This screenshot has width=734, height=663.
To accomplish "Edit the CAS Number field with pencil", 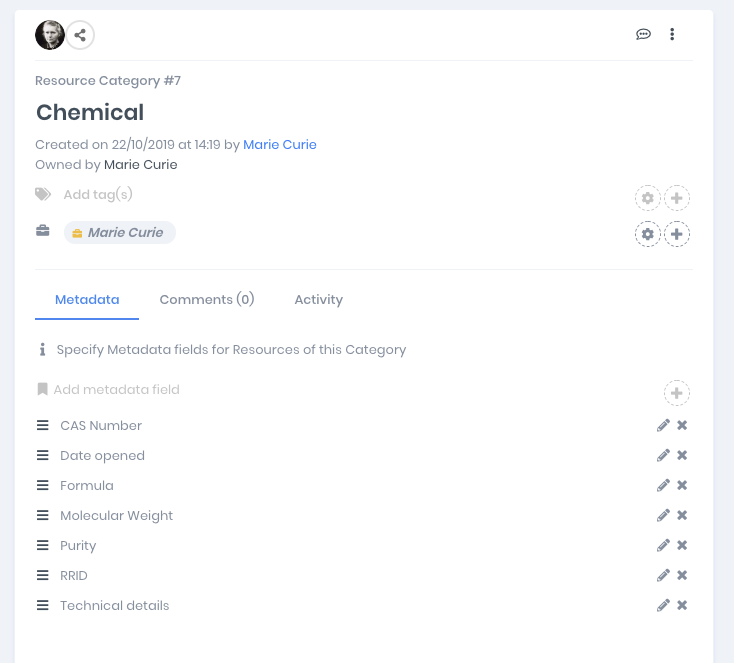I will click(663, 426).
